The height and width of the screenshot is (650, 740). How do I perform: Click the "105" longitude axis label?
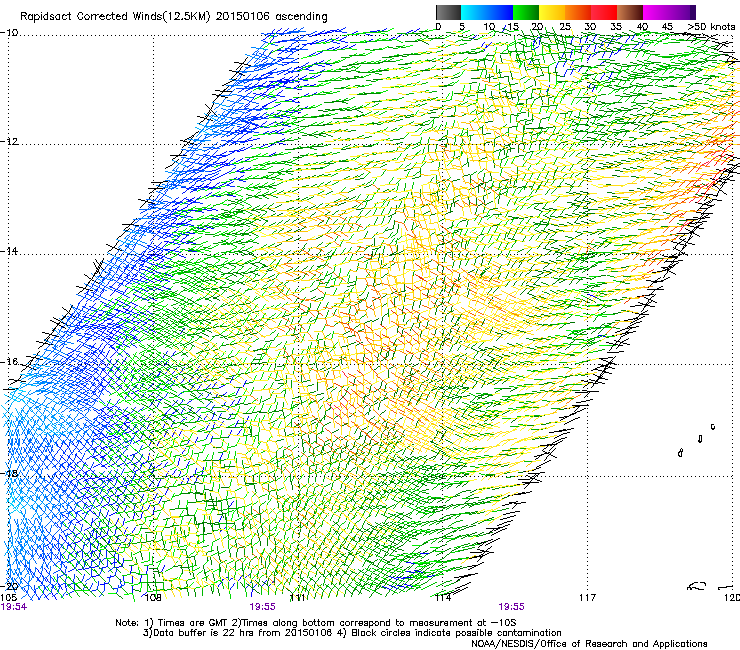pos(9,598)
